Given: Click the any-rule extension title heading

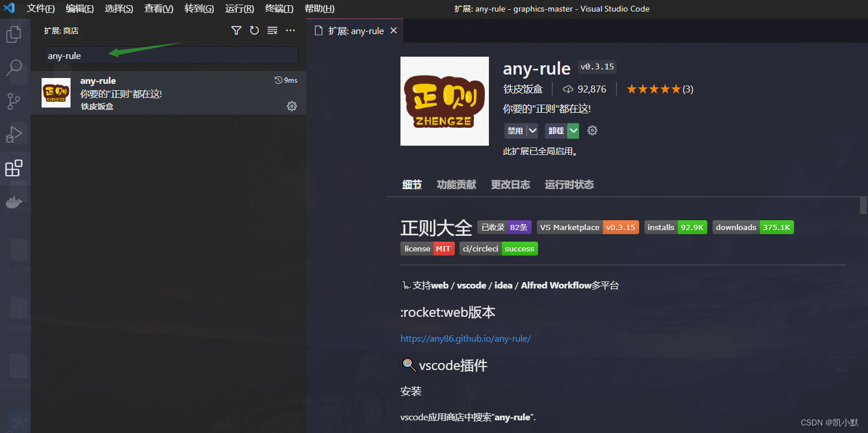Looking at the screenshot, I should (537, 68).
